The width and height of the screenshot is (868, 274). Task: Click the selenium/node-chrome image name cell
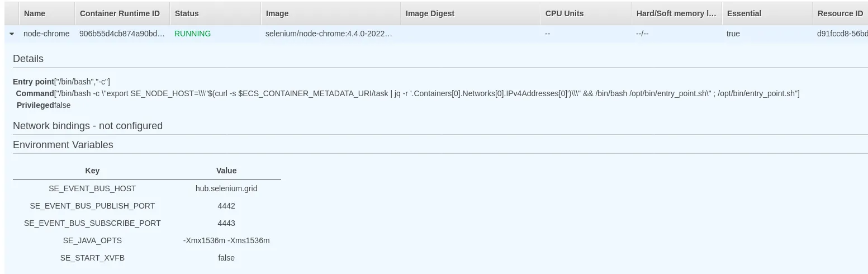329,34
